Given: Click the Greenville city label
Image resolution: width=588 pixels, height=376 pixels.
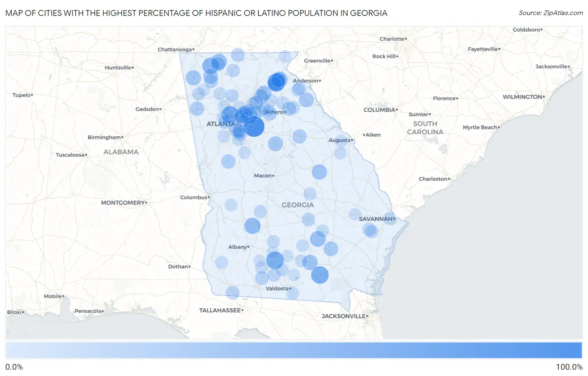Looking at the screenshot, I should [x=317, y=61].
